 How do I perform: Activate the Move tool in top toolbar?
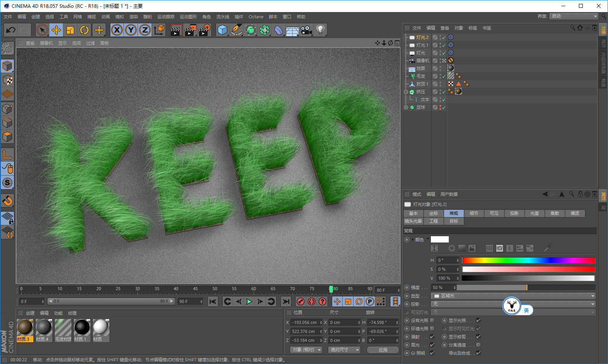pos(56,30)
